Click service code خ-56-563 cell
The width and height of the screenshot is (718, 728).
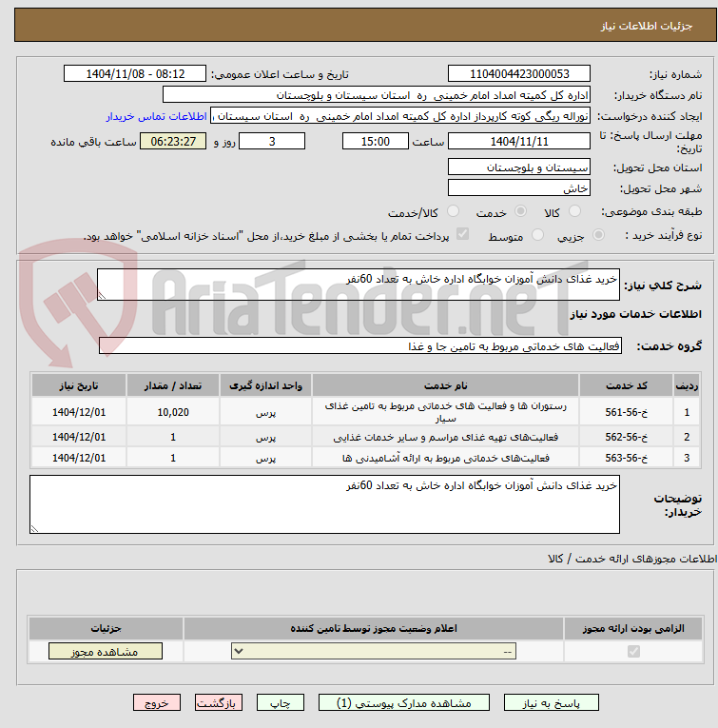pos(626,458)
